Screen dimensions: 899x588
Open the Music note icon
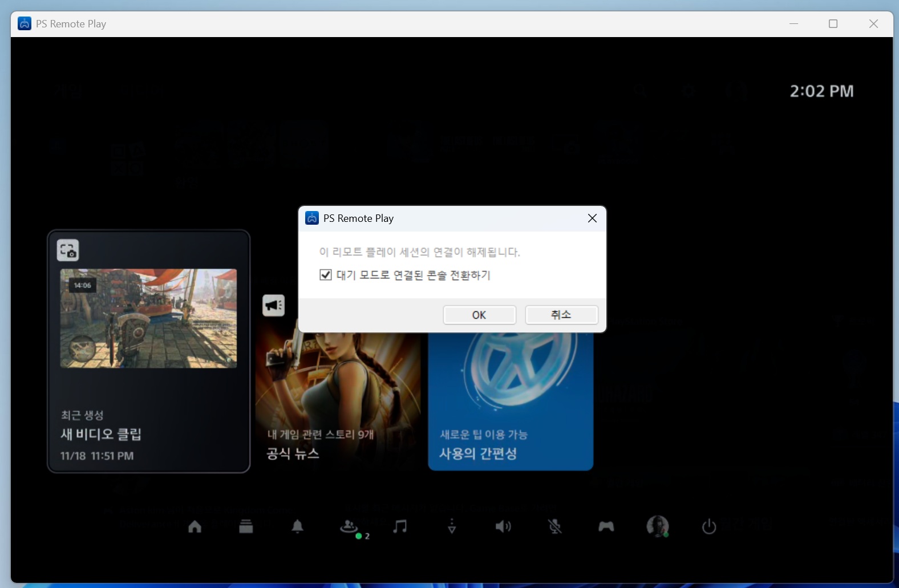click(x=400, y=526)
